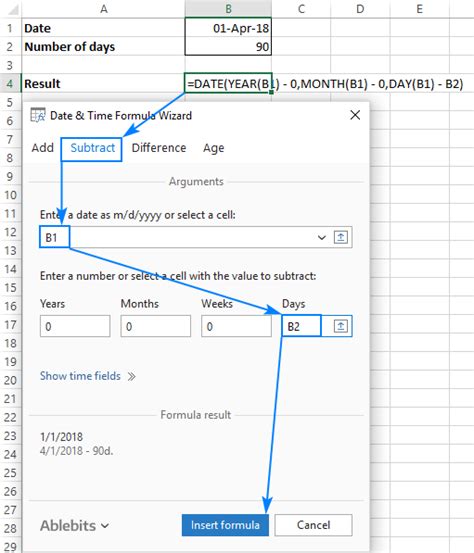
Task: Click the Insert formula button
Action: pos(225,525)
